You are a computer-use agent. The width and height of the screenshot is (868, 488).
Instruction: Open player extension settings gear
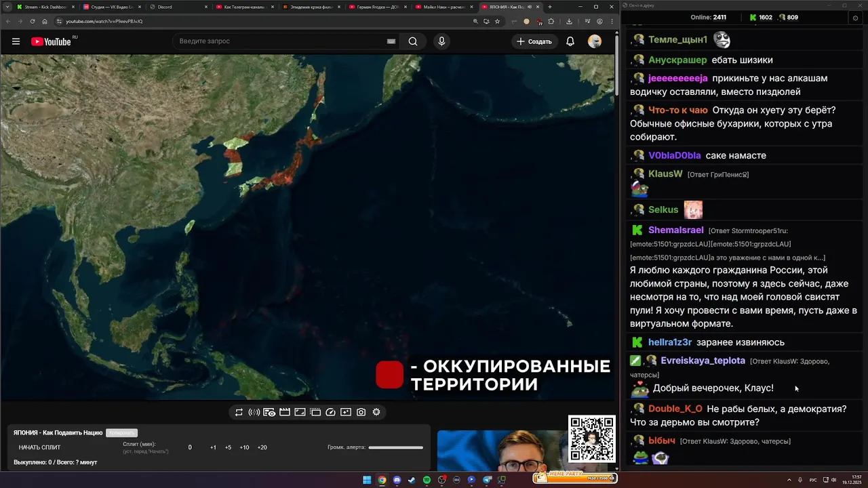pos(376,412)
